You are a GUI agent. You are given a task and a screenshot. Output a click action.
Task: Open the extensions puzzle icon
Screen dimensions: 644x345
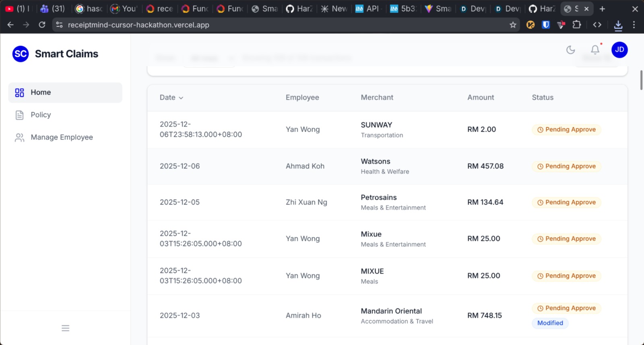[577, 25]
